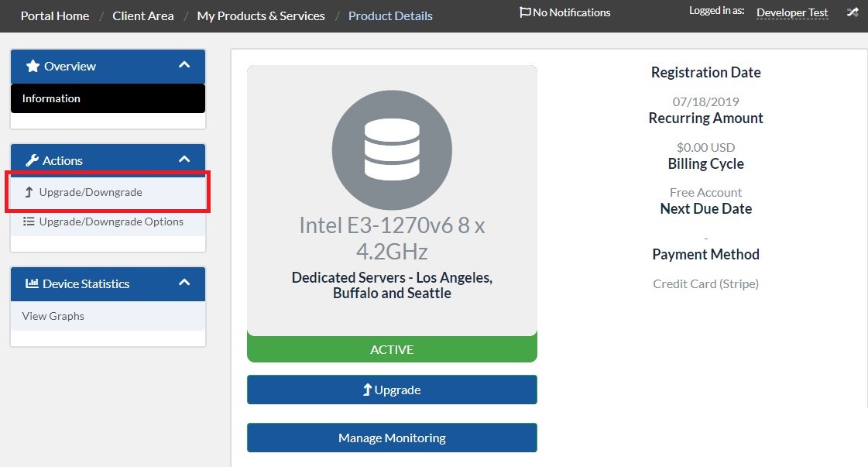Open My Products & Services breadcrumb
This screenshot has width=868, height=467.
(261, 16)
